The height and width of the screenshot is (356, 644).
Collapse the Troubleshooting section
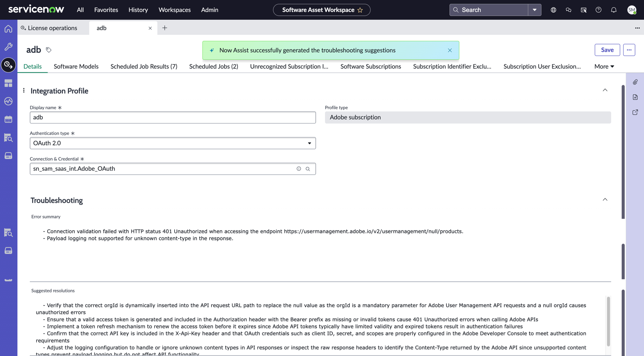tap(605, 199)
